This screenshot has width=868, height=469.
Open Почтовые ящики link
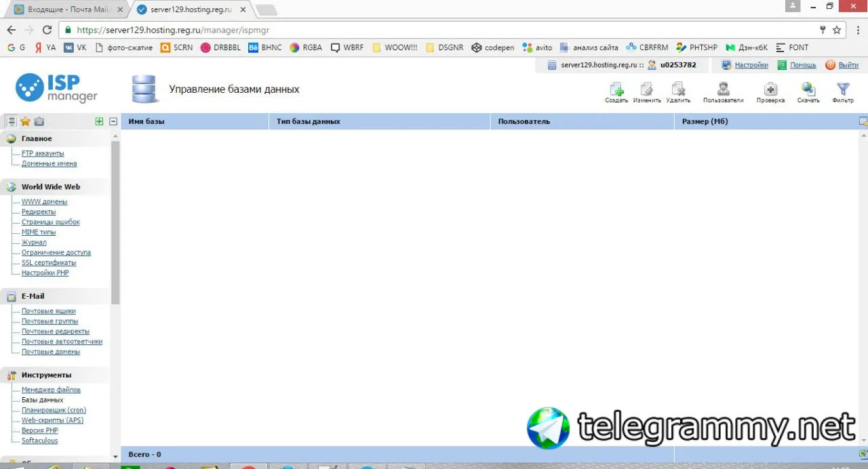pyautogui.click(x=48, y=310)
